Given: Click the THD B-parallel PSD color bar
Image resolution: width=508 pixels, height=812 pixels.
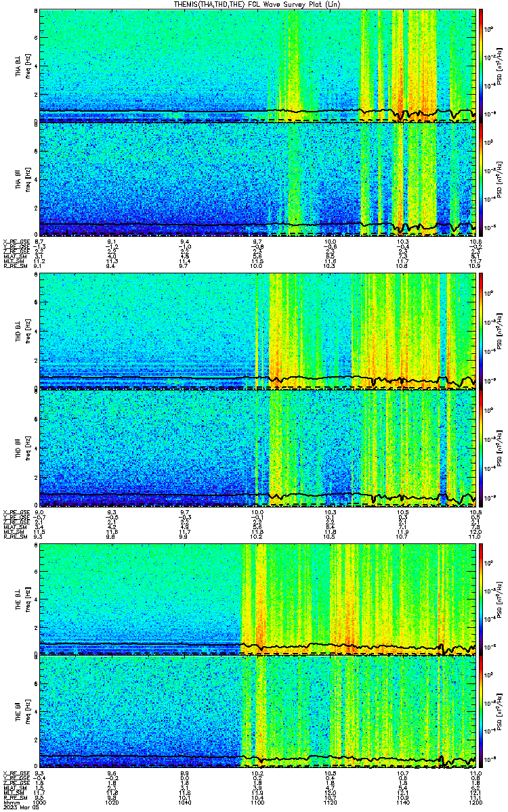Looking at the screenshot, I should coord(481,447).
